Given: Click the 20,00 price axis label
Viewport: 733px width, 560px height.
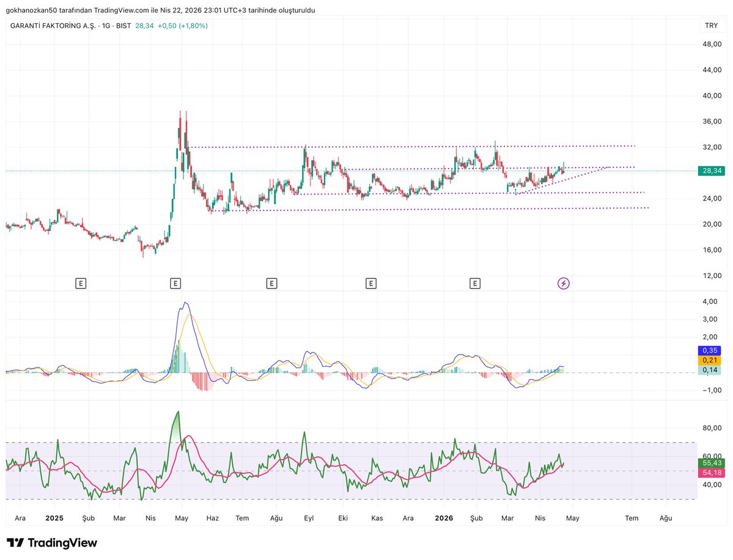Looking at the screenshot, I should [712, 224].
